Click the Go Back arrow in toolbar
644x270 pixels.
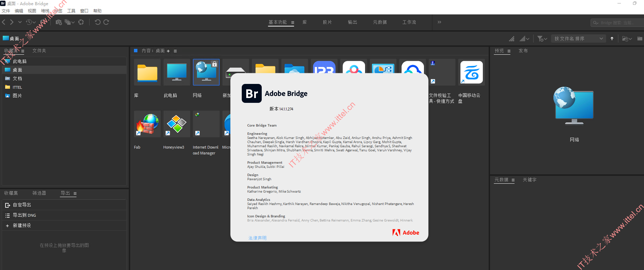click(3, 22)
